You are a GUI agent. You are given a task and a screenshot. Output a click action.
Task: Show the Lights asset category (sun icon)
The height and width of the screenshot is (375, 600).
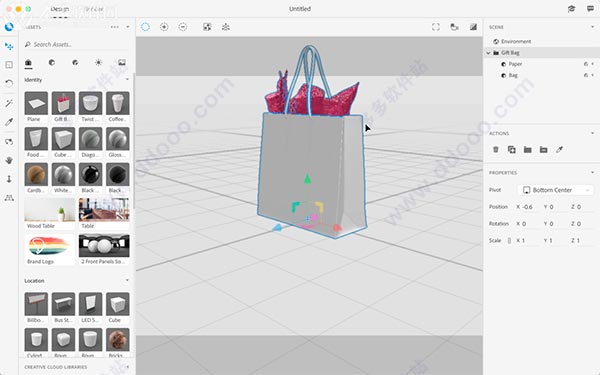click(x=98, y=62)
